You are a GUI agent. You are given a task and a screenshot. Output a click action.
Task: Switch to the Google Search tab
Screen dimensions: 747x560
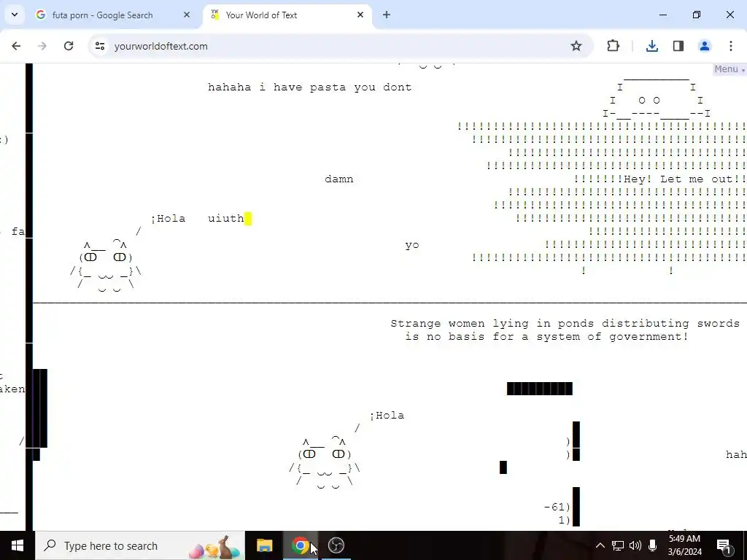[113, 15]
